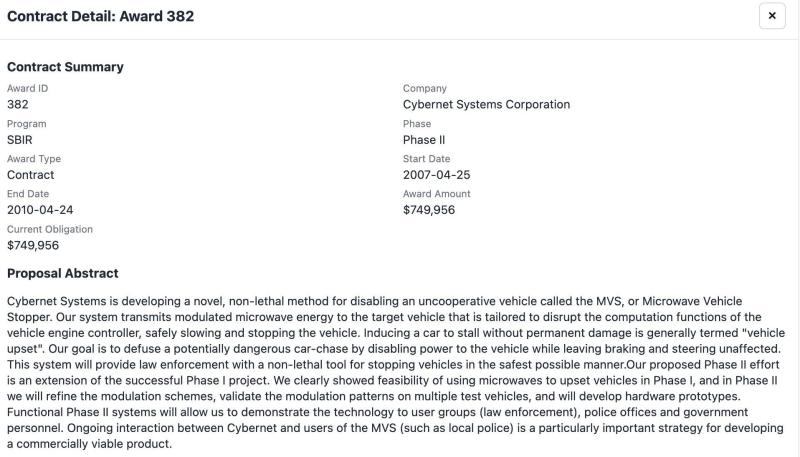Viewport: 800px width, 457px height.
Task: Click the Award Amount field label
Action: point(436,194)
